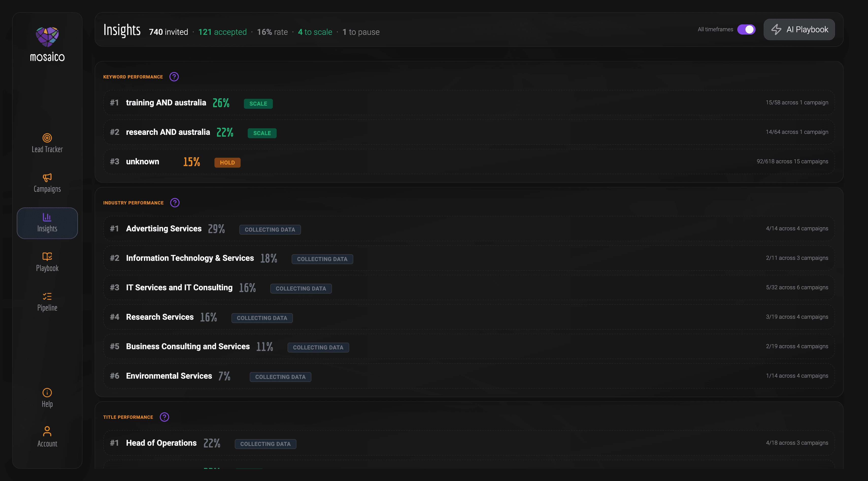Click the mosaico heart logo
Image resolution: width=868 pixels, height=481 pixels.
pos(47,37)
